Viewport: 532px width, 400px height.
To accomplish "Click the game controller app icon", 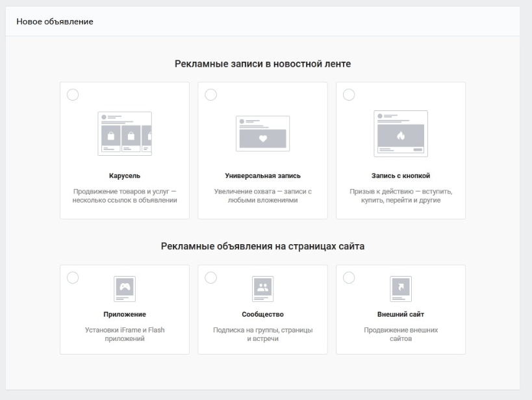I will click(x=125, y=289).
